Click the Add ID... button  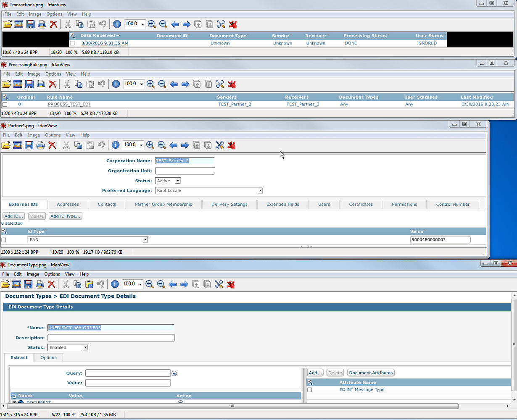(x=14, y=216)
